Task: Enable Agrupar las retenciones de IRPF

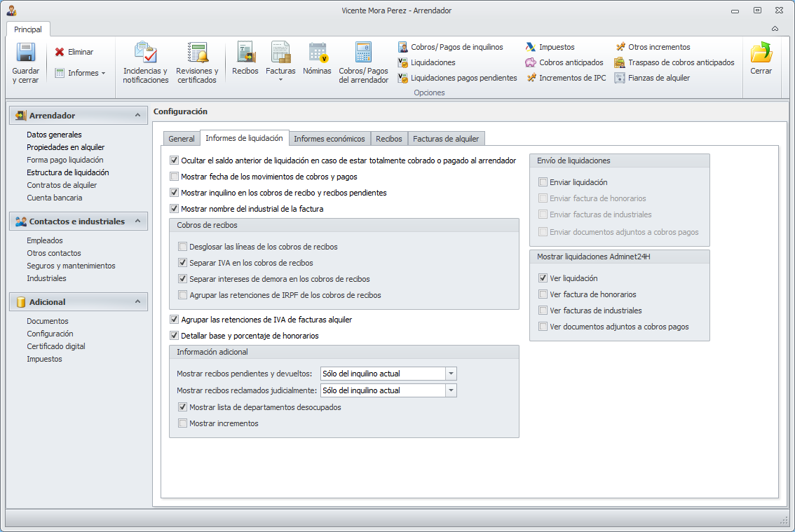Action: (x=182, y=295)
